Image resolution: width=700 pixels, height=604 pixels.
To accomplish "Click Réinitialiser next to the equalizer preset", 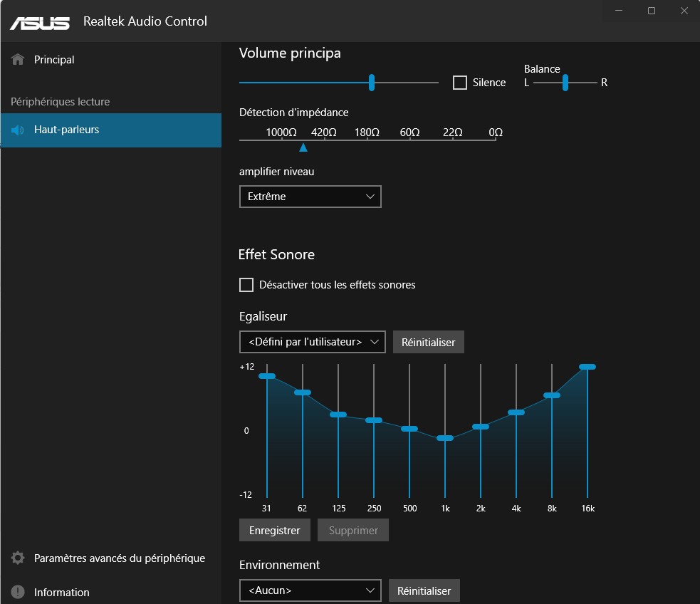I will [x=428, y=342].
